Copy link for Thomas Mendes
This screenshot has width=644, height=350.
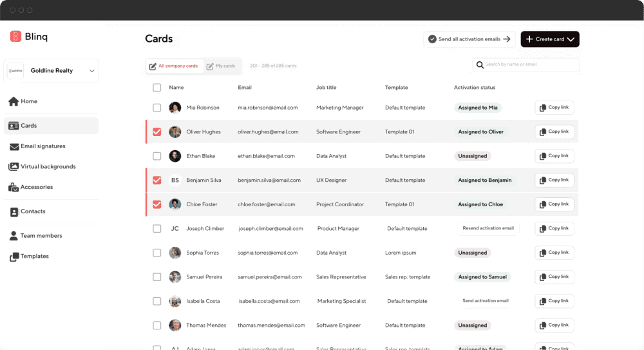554,326
